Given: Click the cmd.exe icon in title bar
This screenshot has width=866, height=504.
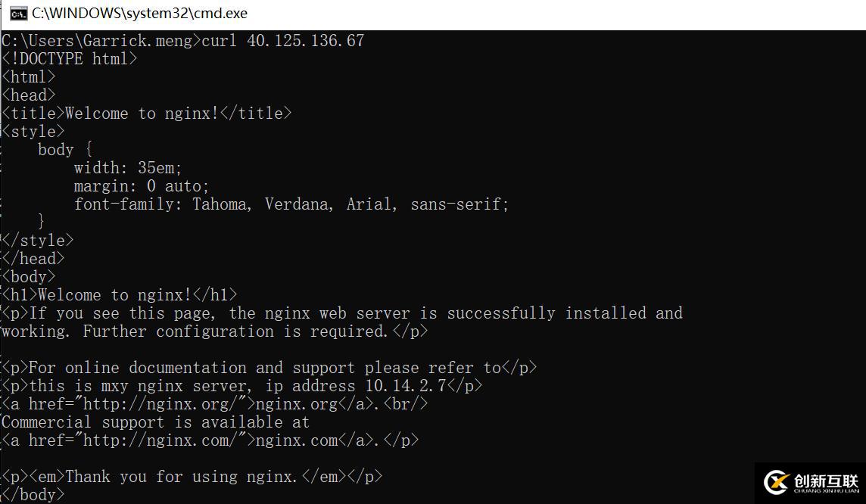Looking at the screenshot, I should pyautogui.click(x=18, y=14).
